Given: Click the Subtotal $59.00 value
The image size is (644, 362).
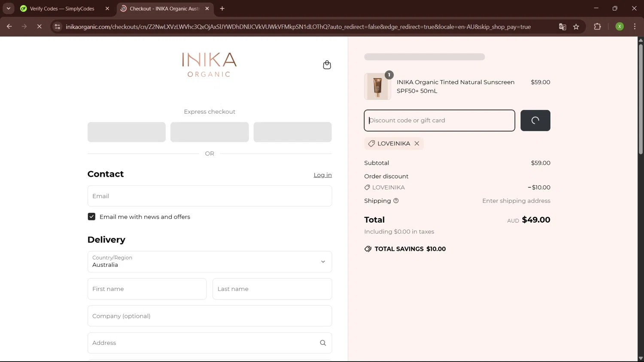Looking at the screenshot, I should tap(541, 163).
